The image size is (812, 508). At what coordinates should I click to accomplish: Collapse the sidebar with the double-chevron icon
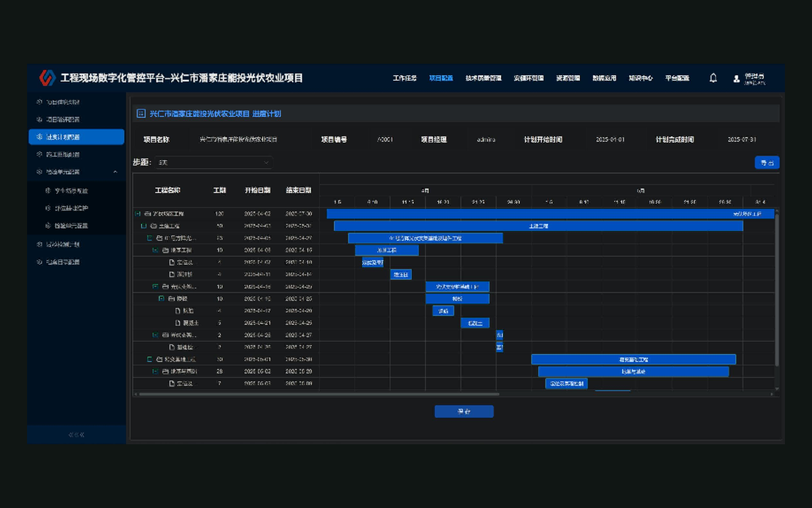point(76,435)
